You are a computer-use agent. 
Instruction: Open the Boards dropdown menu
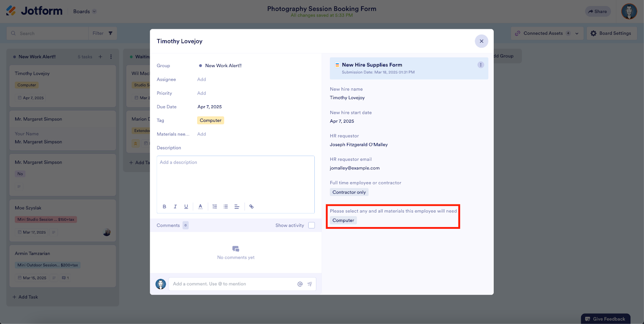(85, 12)
